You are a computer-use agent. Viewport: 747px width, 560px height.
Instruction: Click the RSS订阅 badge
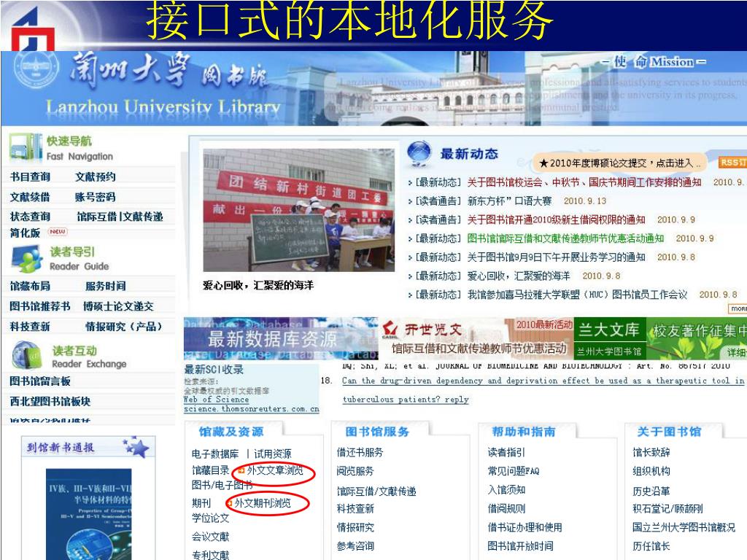[732, 163]
